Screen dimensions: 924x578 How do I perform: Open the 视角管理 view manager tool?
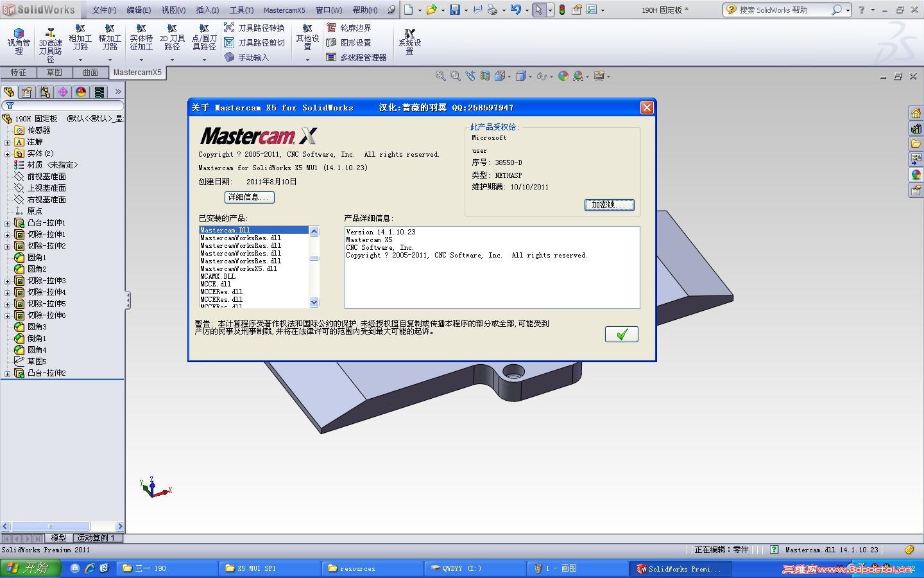19,42
